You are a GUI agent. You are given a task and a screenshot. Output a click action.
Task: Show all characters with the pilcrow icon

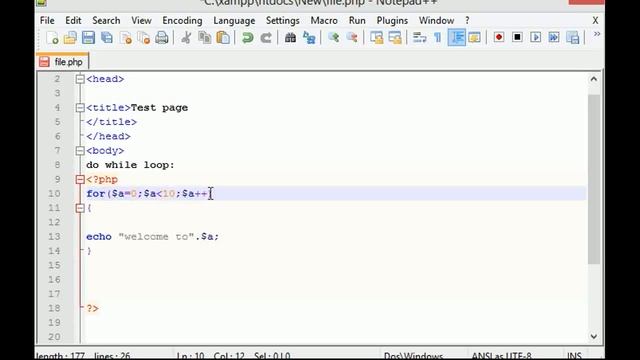point(438,38)
